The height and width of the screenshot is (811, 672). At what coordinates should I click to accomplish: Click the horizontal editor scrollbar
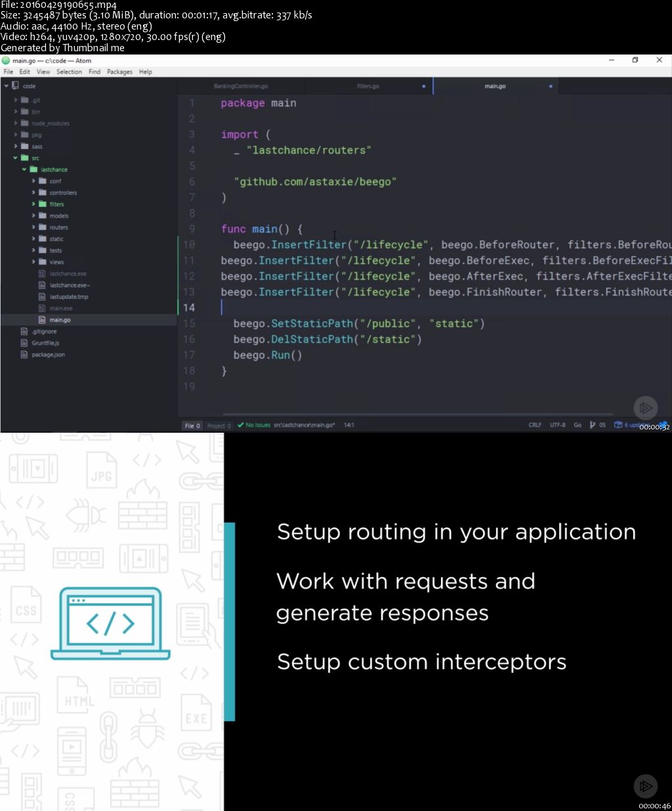point(418,414)
